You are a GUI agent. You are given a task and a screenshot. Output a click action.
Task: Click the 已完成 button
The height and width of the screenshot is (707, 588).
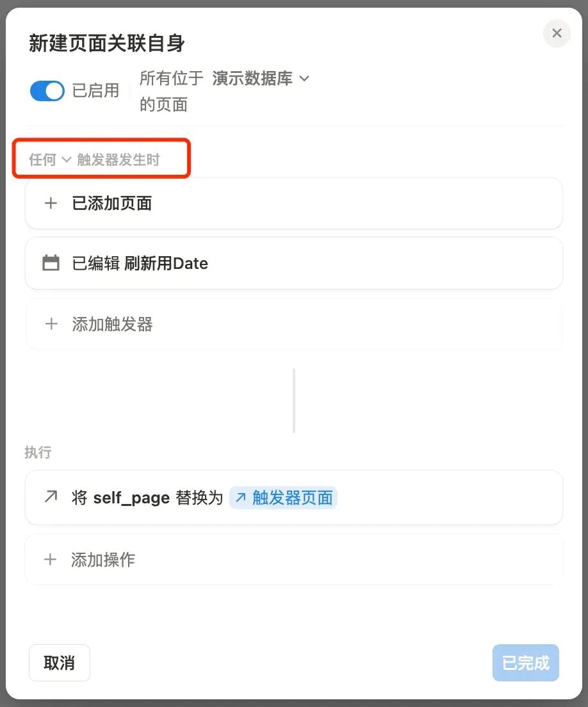pos(526,663)
